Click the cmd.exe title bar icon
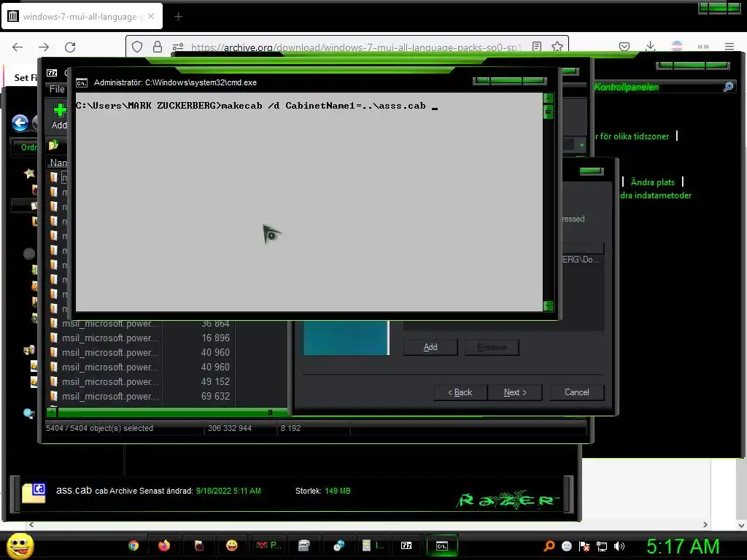 82,83
